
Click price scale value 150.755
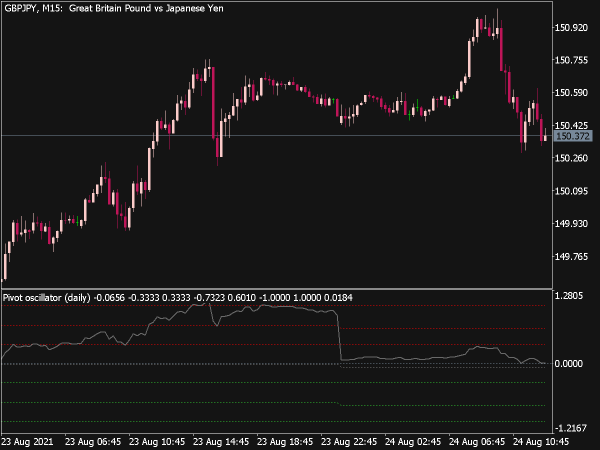(x=571, y=60)
